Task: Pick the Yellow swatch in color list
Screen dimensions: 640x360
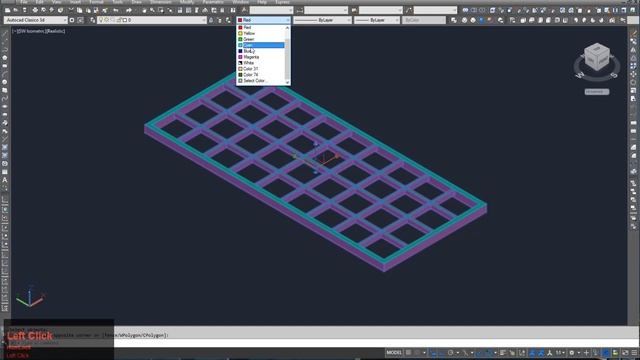Action: (240, 33)
